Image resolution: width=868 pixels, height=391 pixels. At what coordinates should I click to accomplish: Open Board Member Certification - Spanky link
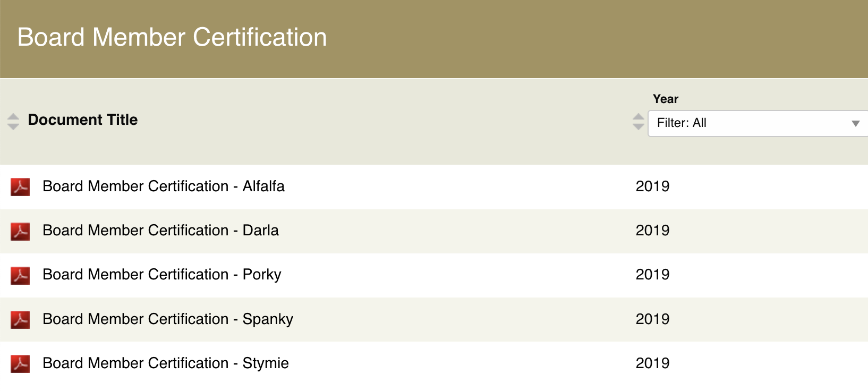point(168,319)
